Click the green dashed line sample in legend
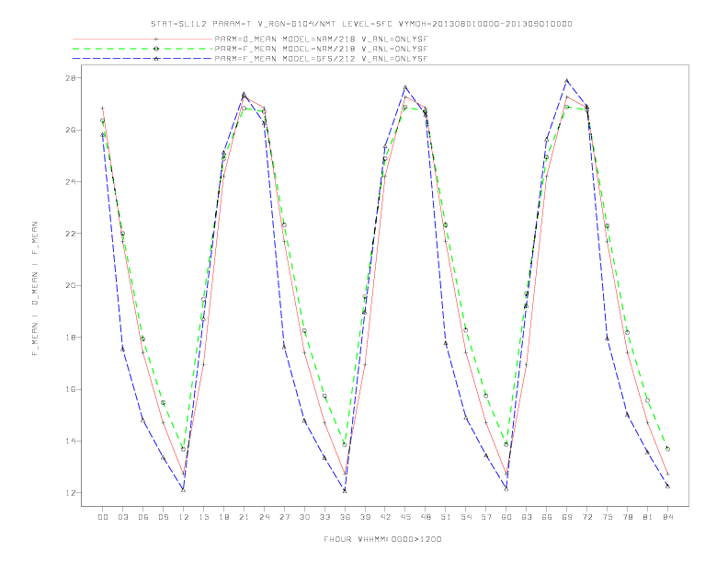This screenshot has width=728, height=563. (x=142, y=49)
